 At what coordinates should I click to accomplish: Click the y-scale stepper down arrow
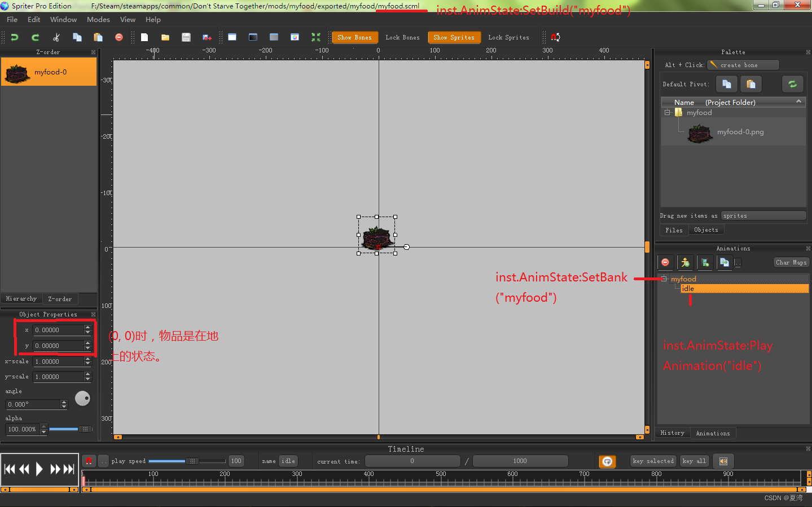click(x=87, y=379)
